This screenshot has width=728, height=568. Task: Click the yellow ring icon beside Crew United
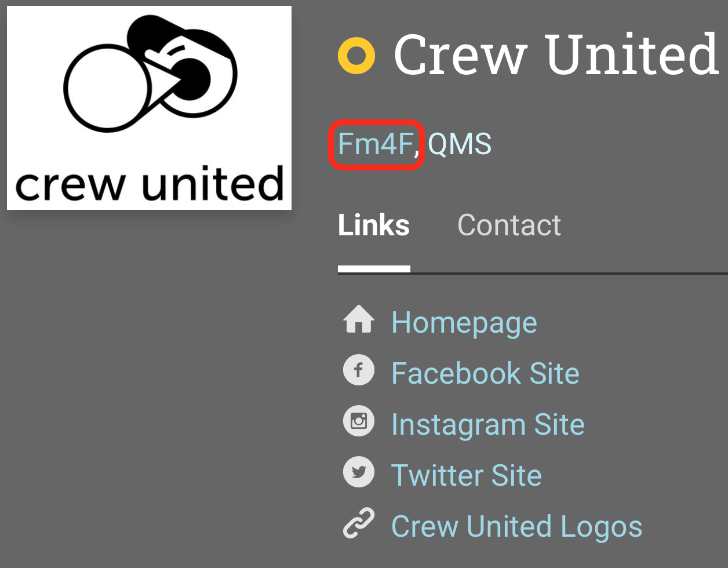[356, 56]
